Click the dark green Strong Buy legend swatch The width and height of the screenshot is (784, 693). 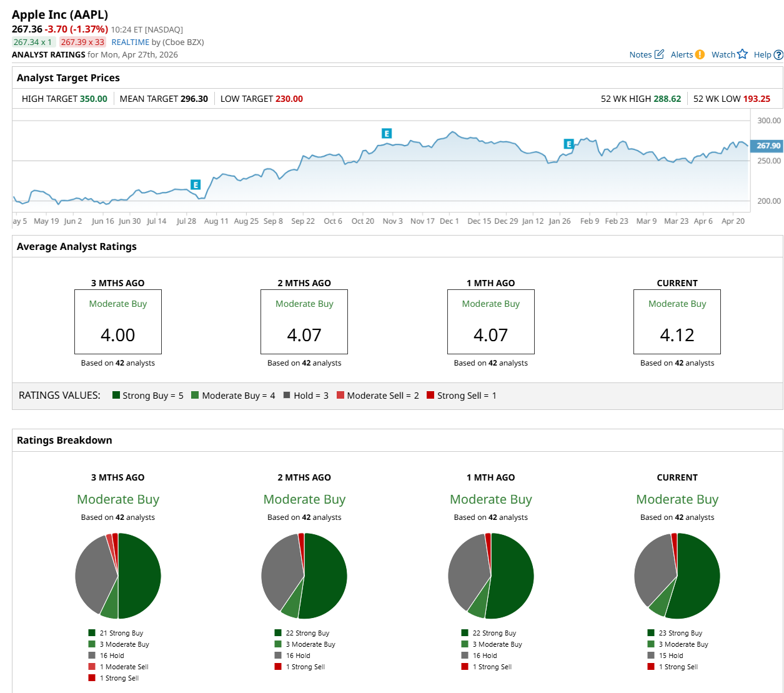[x=116, y=395]
